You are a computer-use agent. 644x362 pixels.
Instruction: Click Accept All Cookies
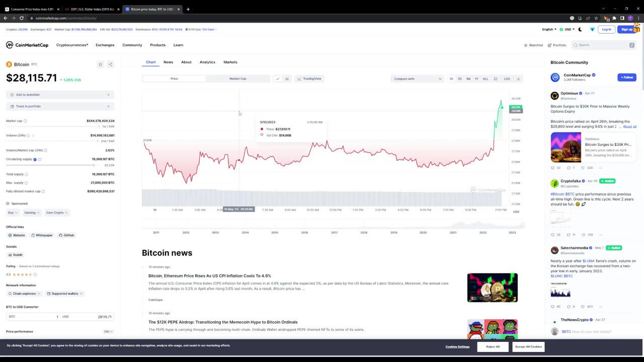pos(528,346)
